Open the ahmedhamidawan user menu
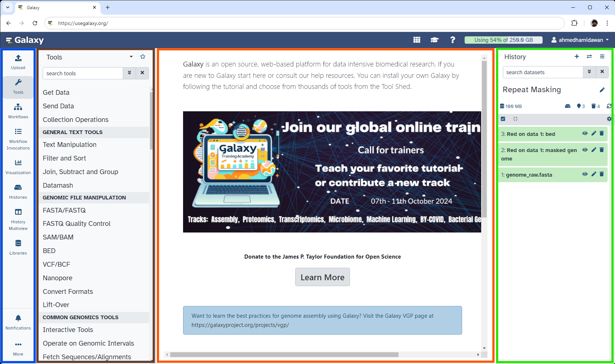This screenshot has width=615, height=364. click(x=580, y=40)
